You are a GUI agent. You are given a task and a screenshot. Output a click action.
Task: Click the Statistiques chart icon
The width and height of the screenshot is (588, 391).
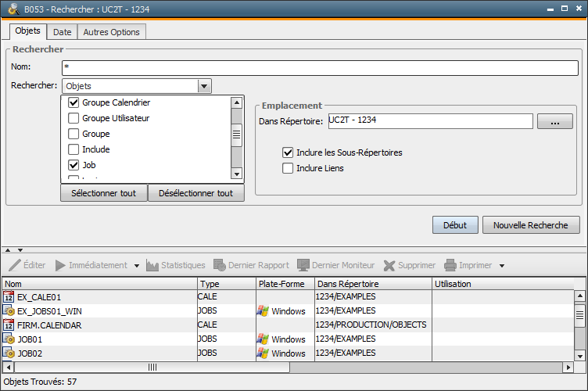point(152,265)
